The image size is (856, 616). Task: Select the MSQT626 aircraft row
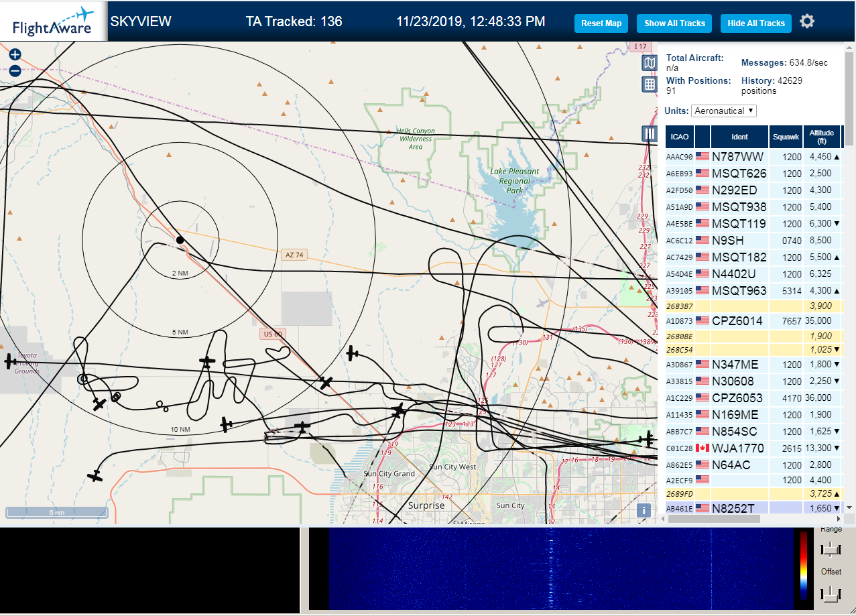(753, 173)
